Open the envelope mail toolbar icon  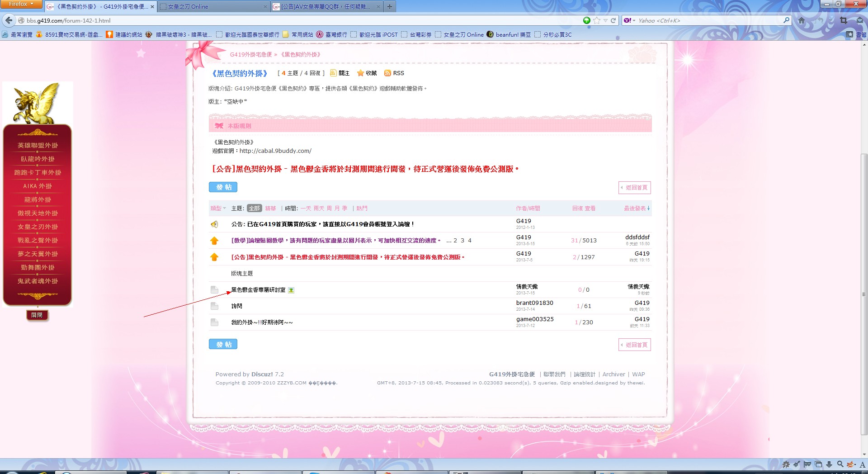coord(860,20)
